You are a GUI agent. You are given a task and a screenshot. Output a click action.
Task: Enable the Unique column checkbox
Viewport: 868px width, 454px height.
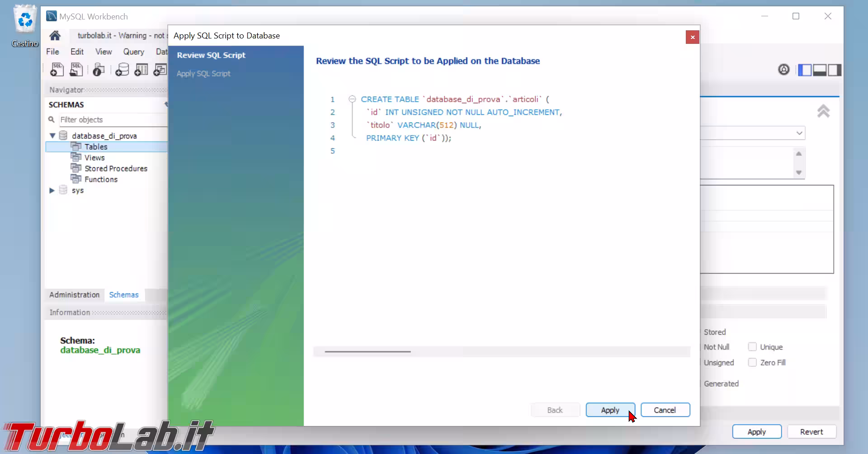click(752, 347)
